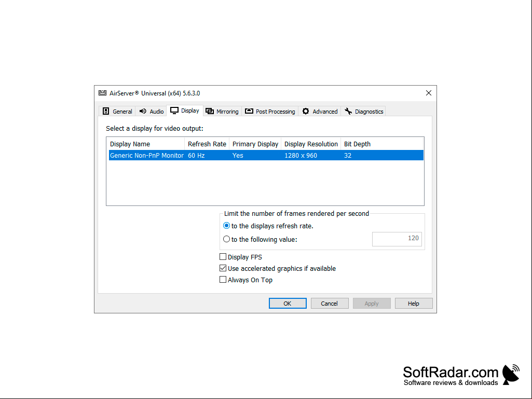Open the Advanced tab label

[325, 112]
